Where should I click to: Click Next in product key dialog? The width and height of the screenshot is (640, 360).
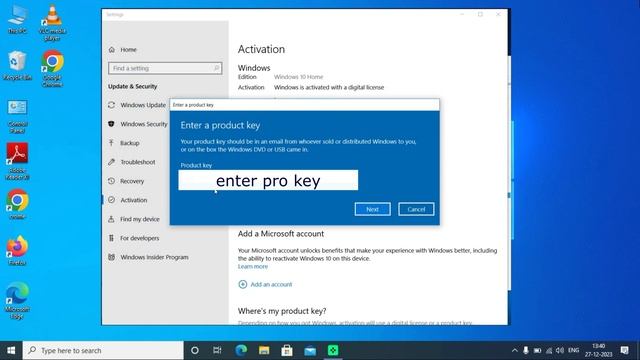(372, 209)
